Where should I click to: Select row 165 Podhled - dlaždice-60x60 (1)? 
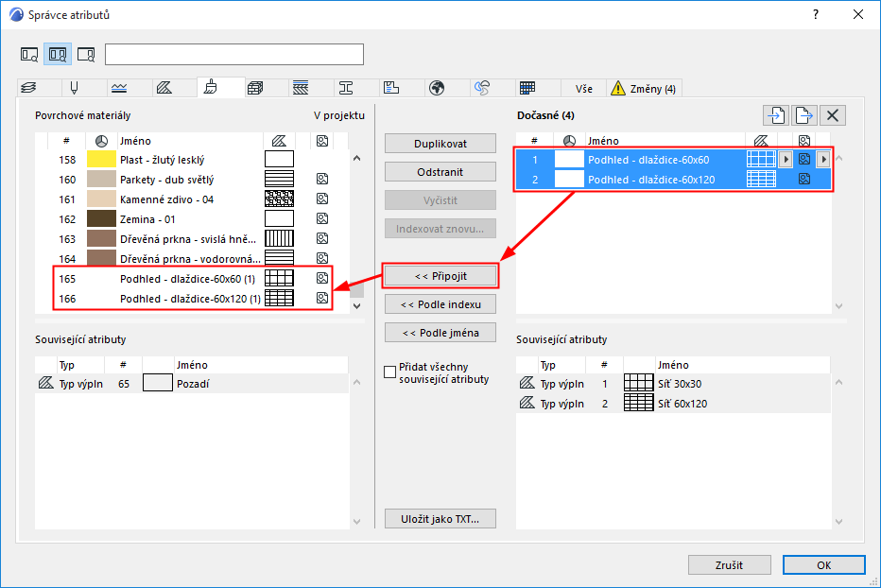[x=192, y=279]
